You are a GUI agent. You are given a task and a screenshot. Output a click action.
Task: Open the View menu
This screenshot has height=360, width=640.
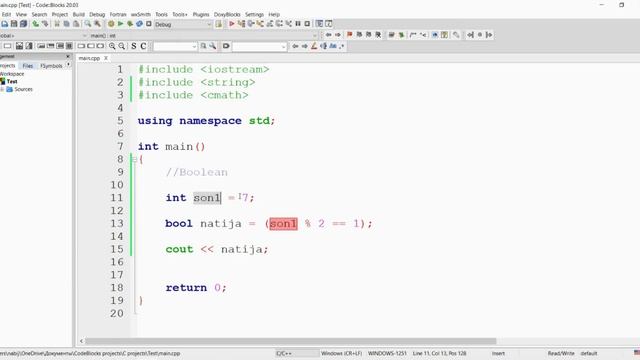coord(21,14)
